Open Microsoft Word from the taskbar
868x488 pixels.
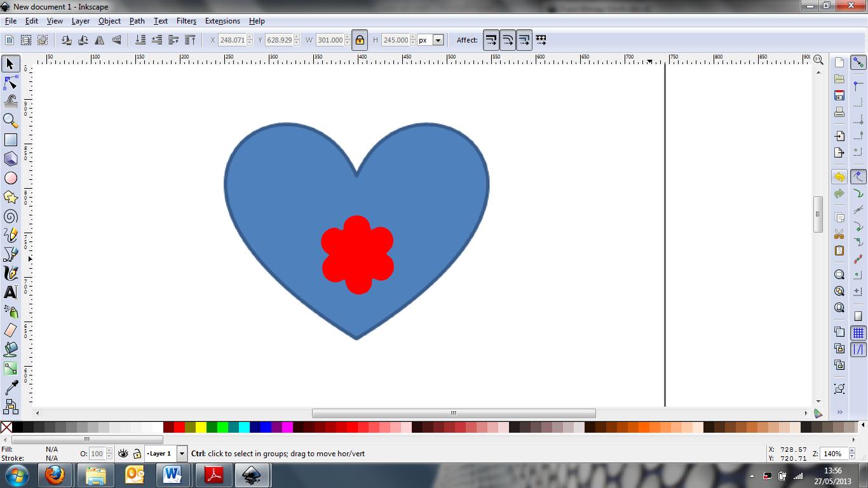point(172,475)
